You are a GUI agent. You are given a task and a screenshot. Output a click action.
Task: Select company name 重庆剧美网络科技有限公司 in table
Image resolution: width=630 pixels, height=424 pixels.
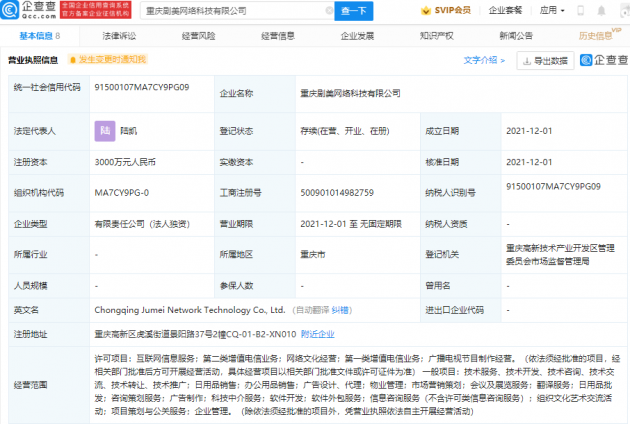(x=350, y=93)
